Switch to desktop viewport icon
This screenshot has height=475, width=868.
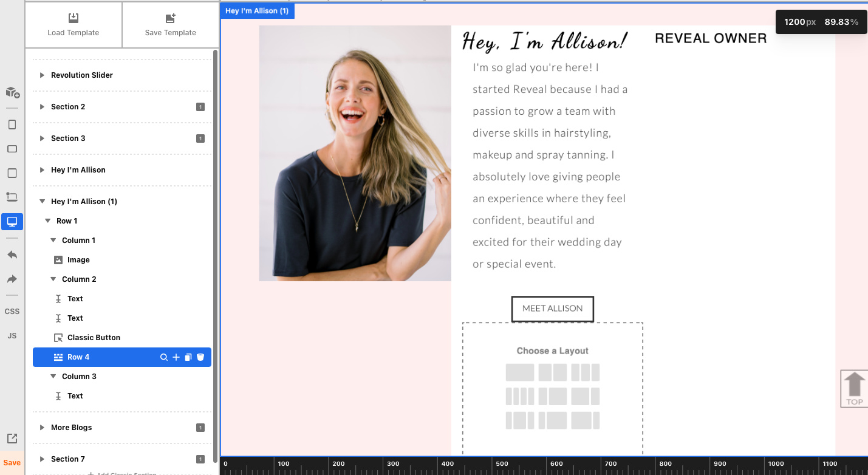pos(12,222)
